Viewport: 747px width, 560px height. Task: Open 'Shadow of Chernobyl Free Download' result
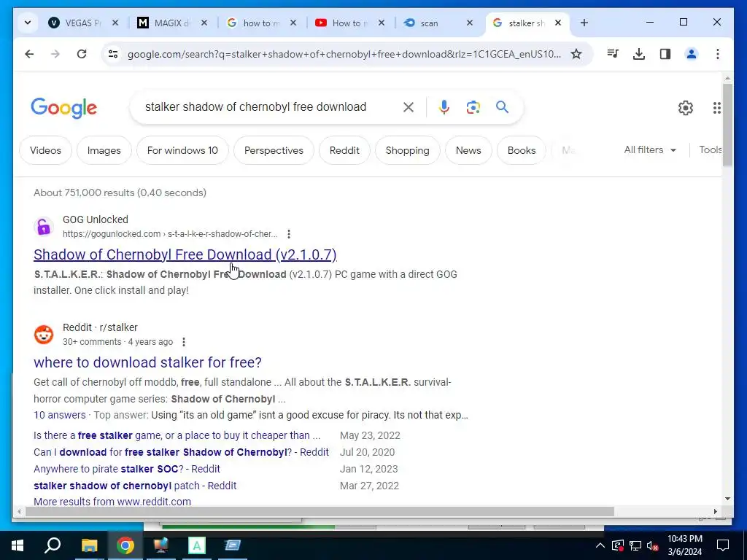pyautogui.click(x=185, y=254)
